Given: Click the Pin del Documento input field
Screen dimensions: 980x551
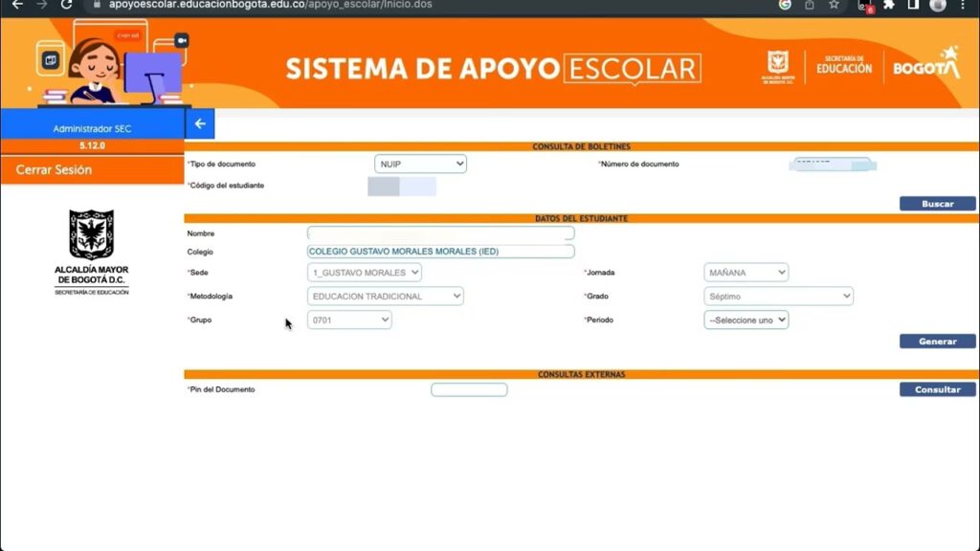Looking at the screenshot, I should pos(469,389).
